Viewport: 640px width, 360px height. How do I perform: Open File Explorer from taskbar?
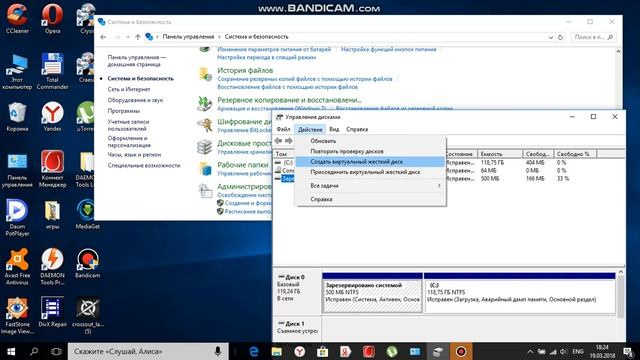pos(276,351)
